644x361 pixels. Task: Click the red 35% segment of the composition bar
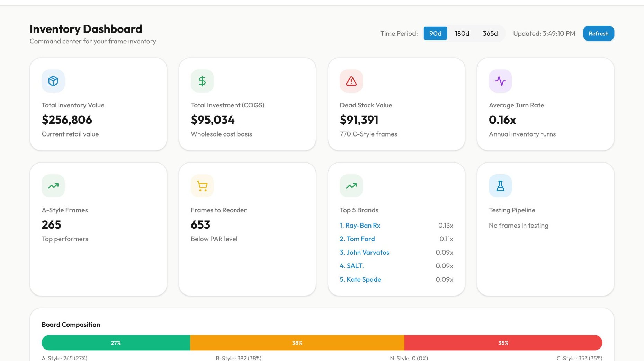(x=503, y=343)
